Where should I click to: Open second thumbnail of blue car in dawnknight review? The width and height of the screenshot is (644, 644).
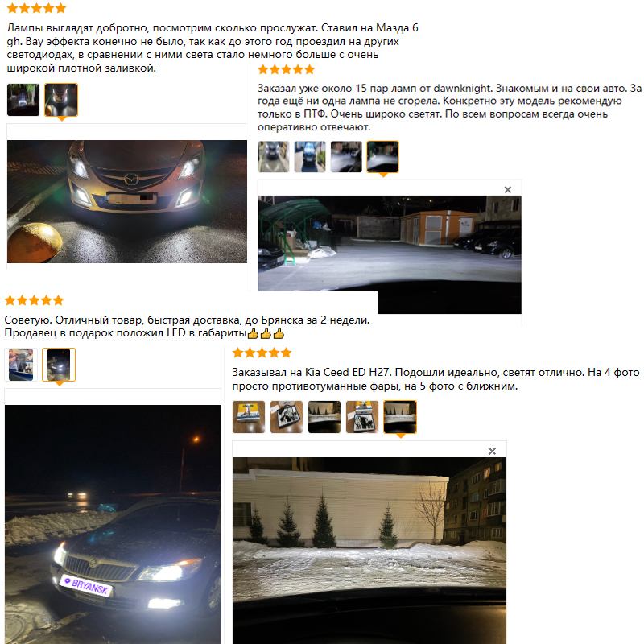(x=310, y=156)
